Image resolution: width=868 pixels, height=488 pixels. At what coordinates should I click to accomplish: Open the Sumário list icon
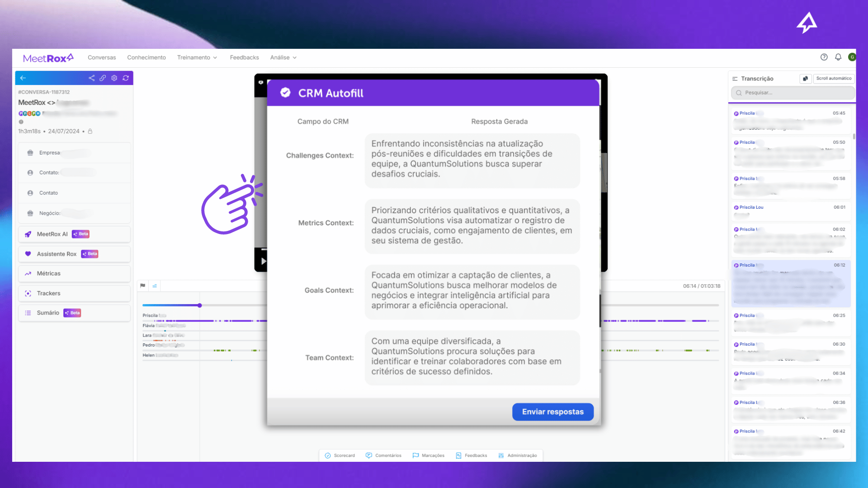[x=28, y=313]
